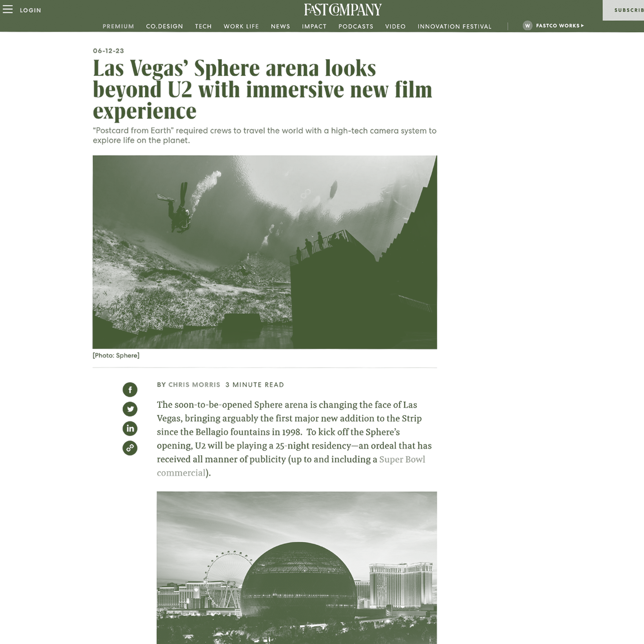This screenshot has width=644, height=644.
Task: Expand FastCo Works arrow
Action: click(x=582, y=26)
